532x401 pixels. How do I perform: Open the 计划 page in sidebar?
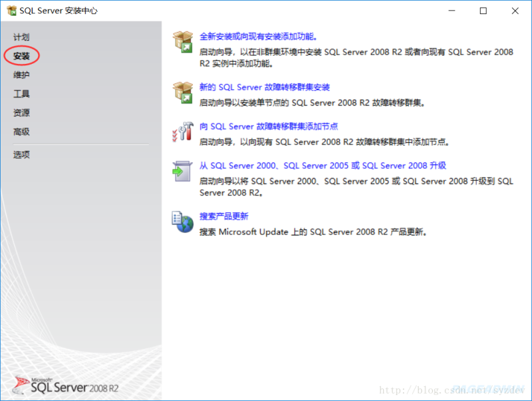[x=21, y=37]
